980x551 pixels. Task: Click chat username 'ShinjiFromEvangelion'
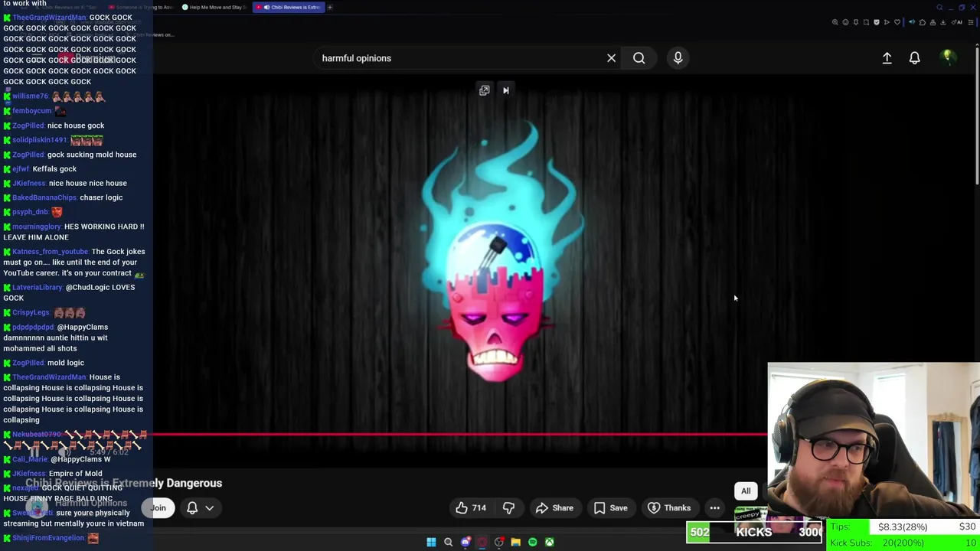48,538
